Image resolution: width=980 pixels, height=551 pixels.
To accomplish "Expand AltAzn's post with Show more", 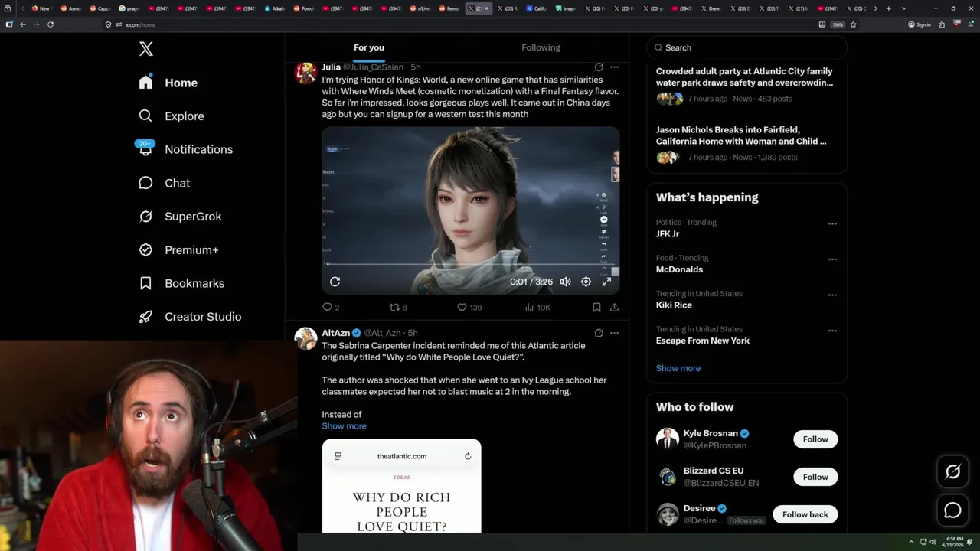I will click(344, 426).
